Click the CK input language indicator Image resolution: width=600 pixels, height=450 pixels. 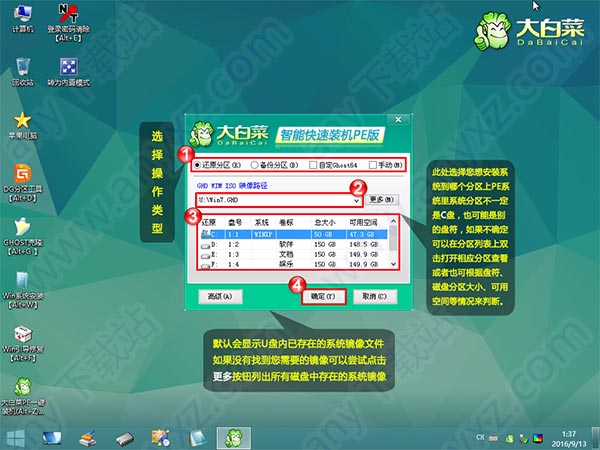pyautogui.click(x=480, y=437)
